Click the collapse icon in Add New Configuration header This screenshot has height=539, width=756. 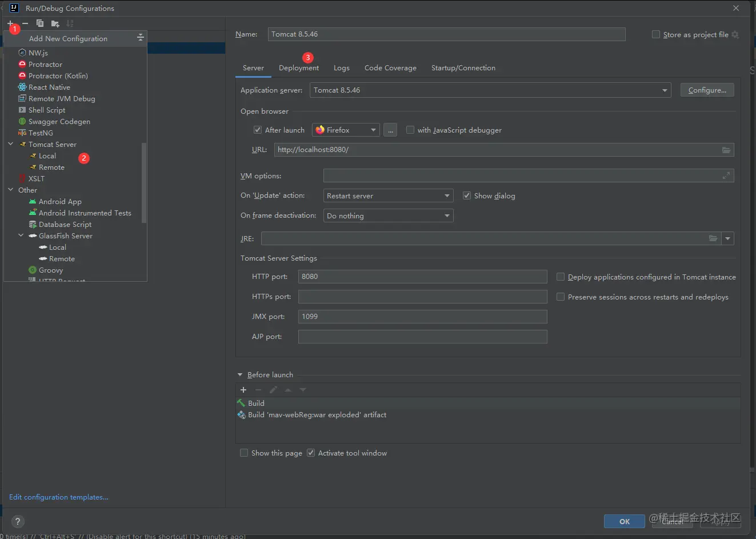[140, 38]
